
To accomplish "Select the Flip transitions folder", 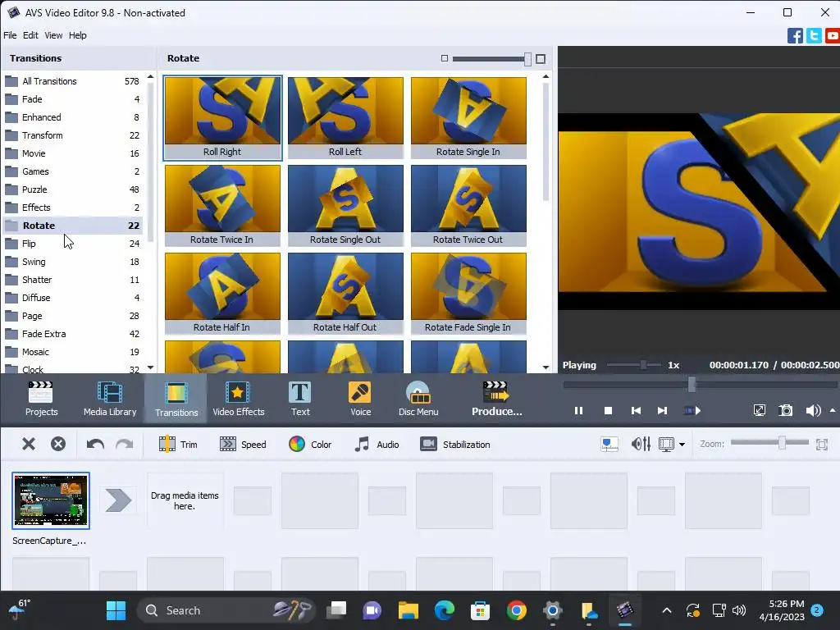I will 73,243.
